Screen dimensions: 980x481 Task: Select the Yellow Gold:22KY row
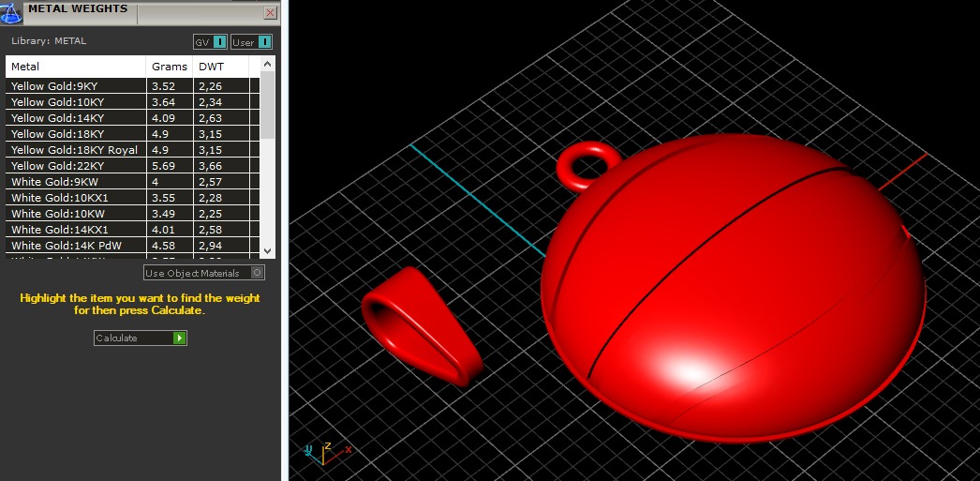[132, 166]
